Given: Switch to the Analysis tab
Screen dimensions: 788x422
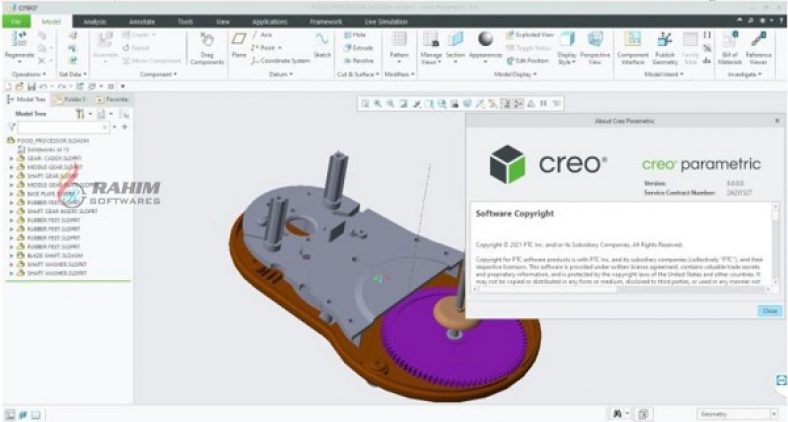Looking at the screenshot, I should tap(94, 22).
